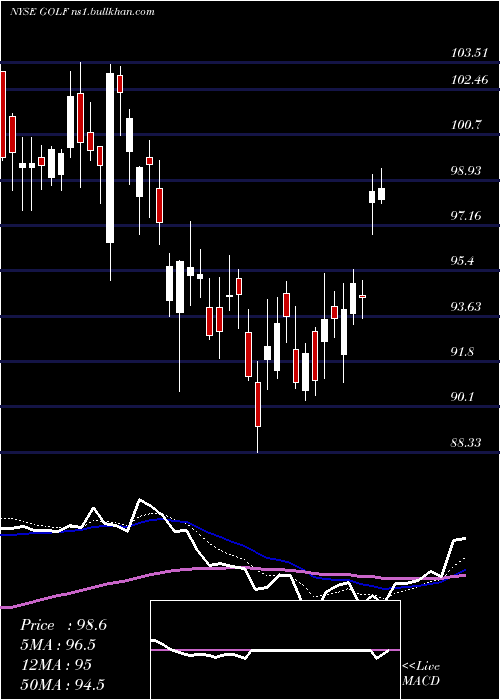Click the 95.4 price level label
This screenshot has height=700, width=500.
pos(462,261)
